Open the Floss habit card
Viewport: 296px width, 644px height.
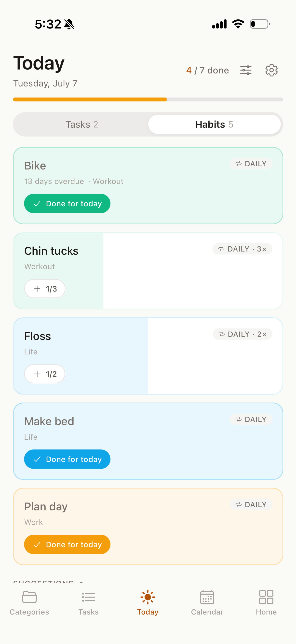point(148,356)
